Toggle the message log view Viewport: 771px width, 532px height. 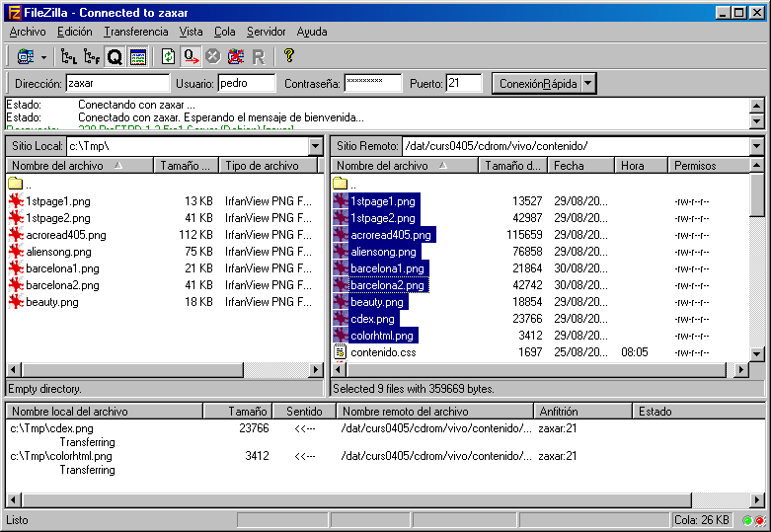[137, 57]
